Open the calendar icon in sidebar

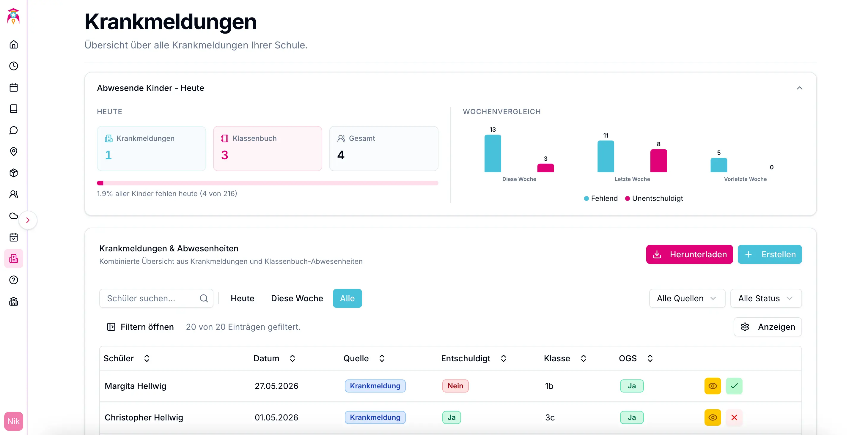(13, 88)
